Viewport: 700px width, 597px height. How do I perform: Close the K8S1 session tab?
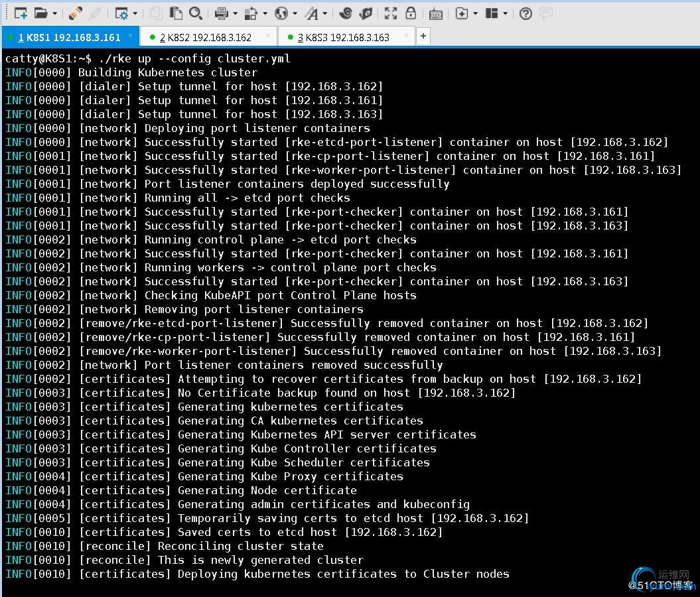130,36
